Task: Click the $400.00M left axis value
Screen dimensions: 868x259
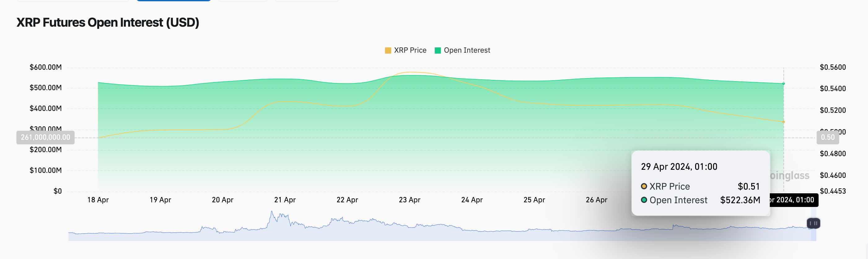Action: click(46, 108)
